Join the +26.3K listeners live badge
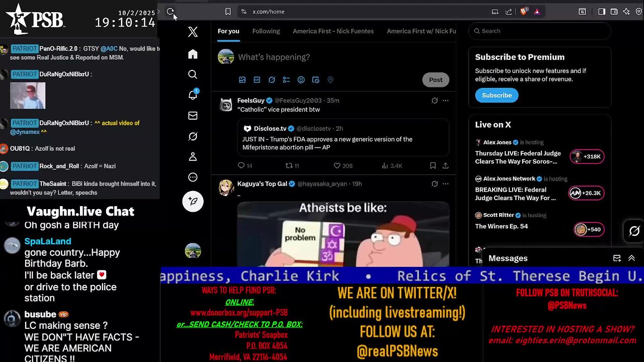Screen dimensions: 644x362 586,193
